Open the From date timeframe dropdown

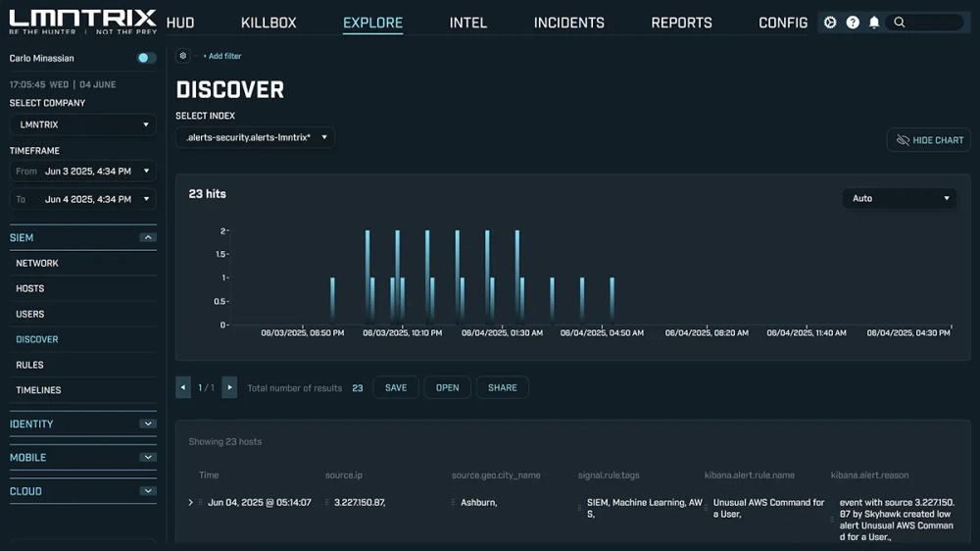tap(83, 171)
